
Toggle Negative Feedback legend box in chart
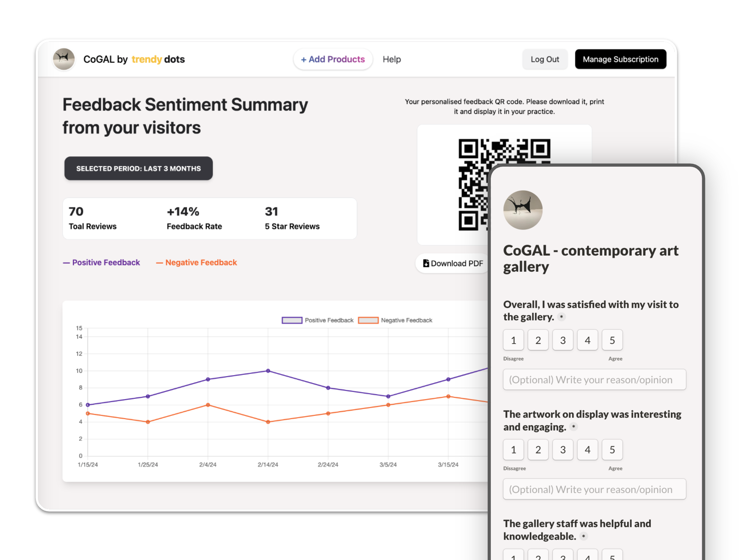[368, 320]
